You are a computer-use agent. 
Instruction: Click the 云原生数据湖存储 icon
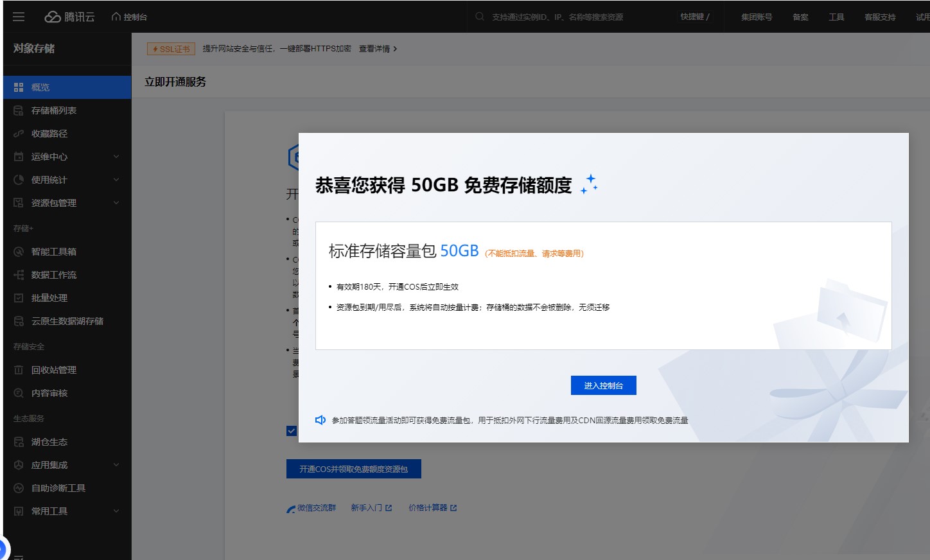pyautogui.click(x=19, y=321)
